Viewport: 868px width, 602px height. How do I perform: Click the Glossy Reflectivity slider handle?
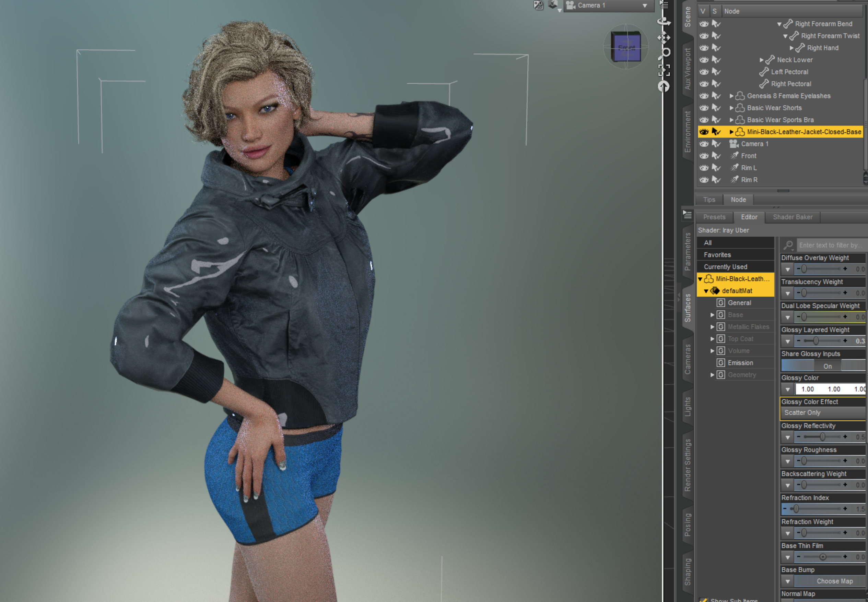[822, 437]
